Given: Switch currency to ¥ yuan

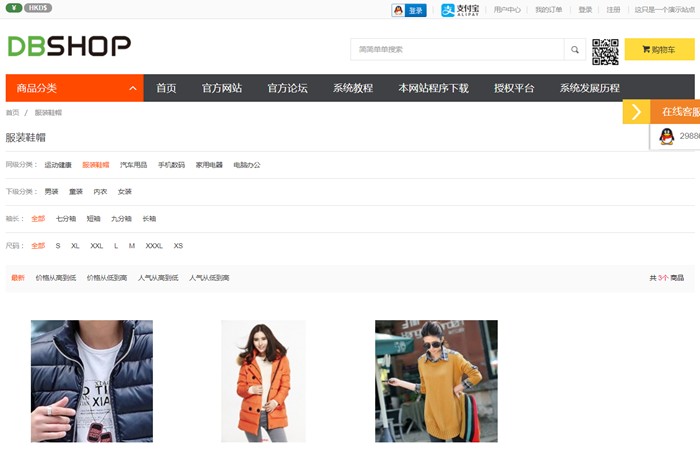Looking at the screenshot, I should [x=15, y=8].
